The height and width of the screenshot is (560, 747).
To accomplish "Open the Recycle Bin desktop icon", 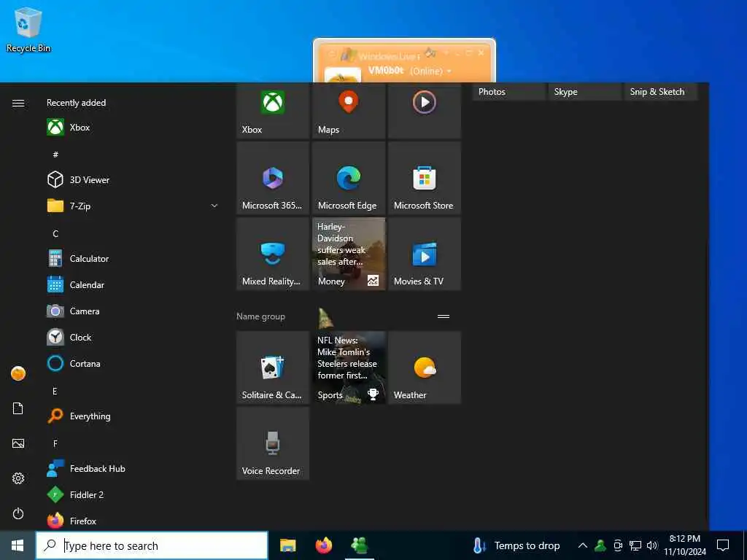I will pyautogui.click(x=28, y=29).
